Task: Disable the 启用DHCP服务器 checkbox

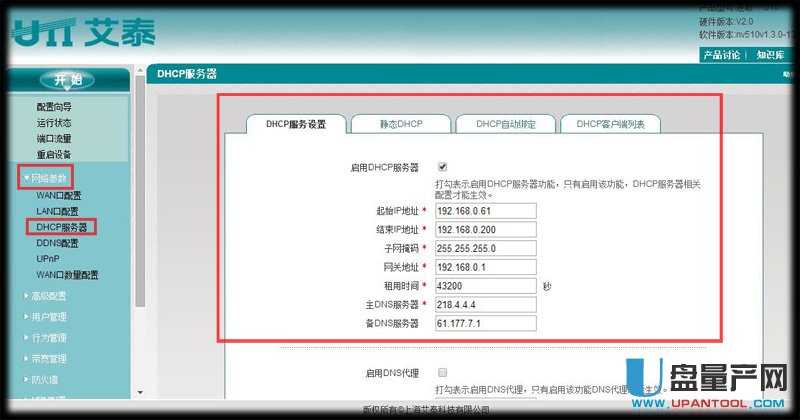Action: 442,166
